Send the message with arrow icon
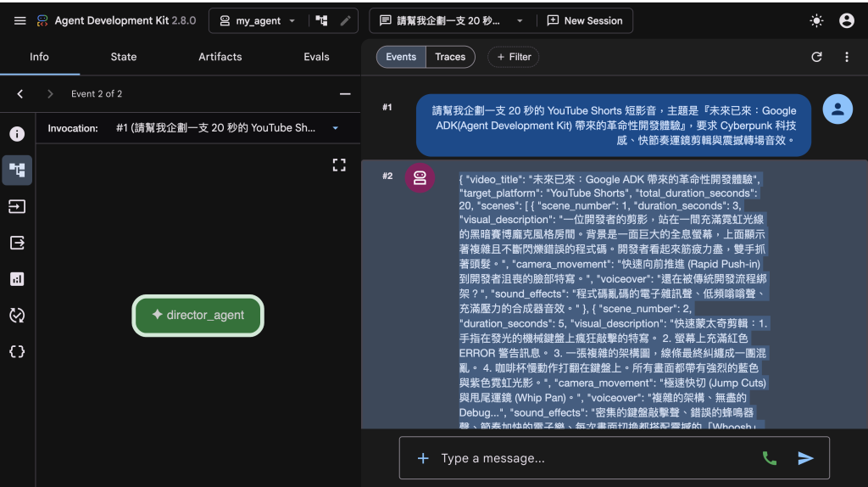868x487 pixels. pos(805,458)
